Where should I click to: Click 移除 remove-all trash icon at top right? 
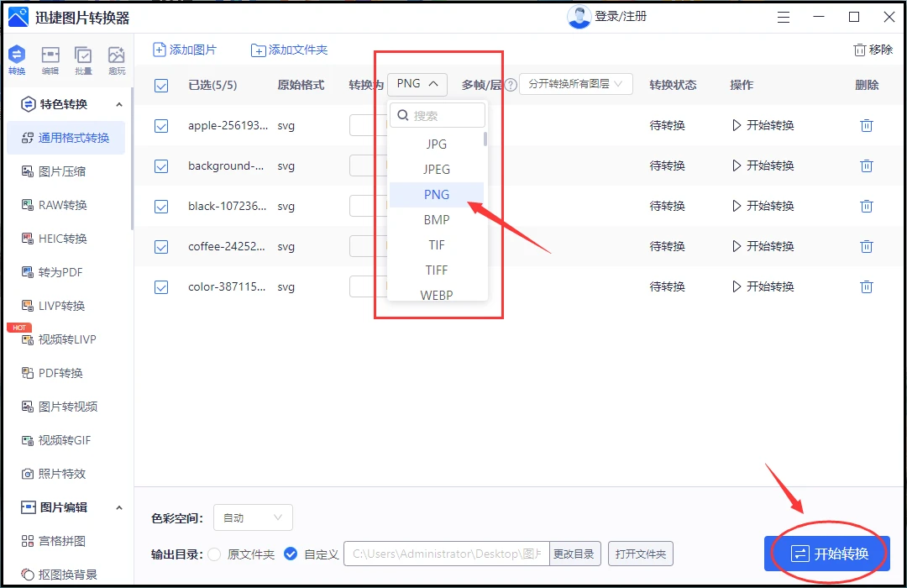pyautogui.click(x=860, y=50)
